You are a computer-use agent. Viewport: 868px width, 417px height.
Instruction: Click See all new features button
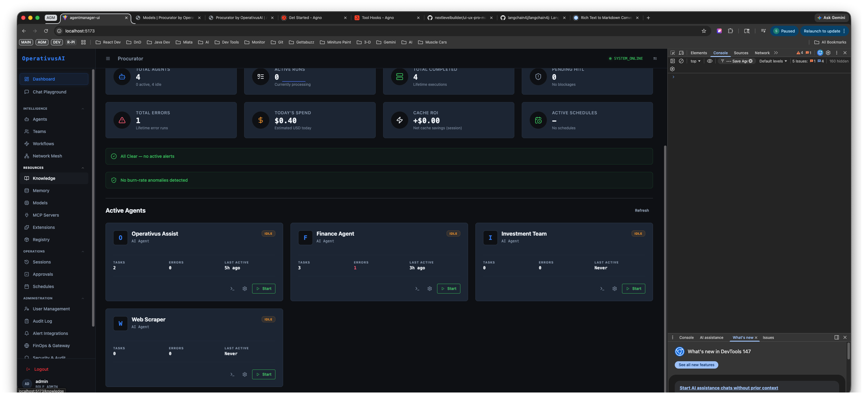pos(696,365)
